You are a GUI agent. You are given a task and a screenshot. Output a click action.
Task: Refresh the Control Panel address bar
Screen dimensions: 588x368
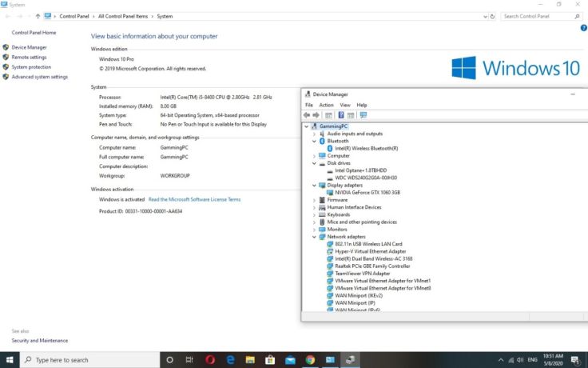(x=492, y=16)
